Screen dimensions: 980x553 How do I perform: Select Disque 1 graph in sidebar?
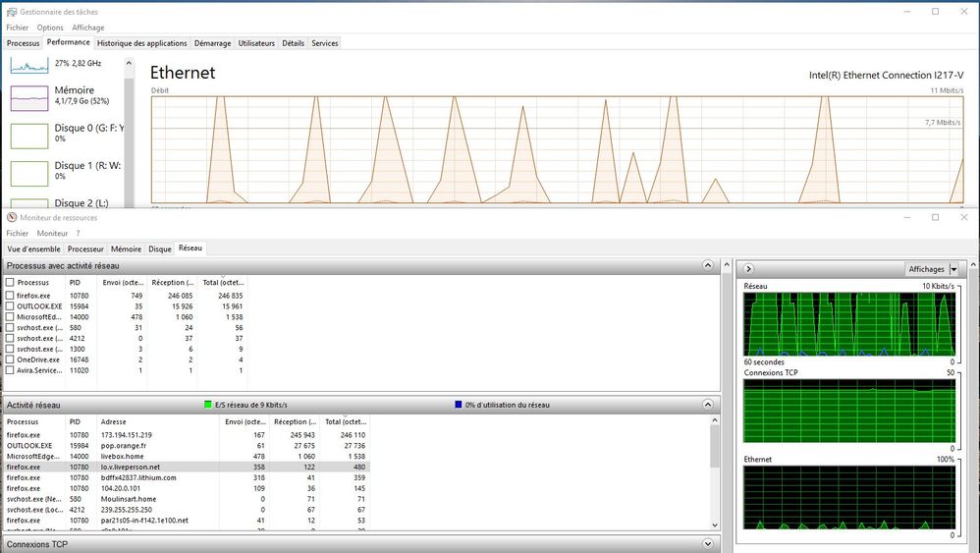point(29,173)
